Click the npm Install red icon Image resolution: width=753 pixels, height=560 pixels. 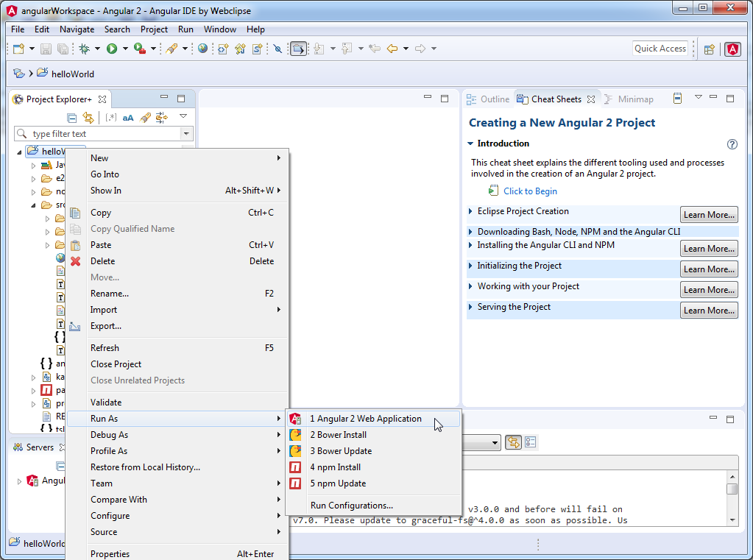click(295, 467)
